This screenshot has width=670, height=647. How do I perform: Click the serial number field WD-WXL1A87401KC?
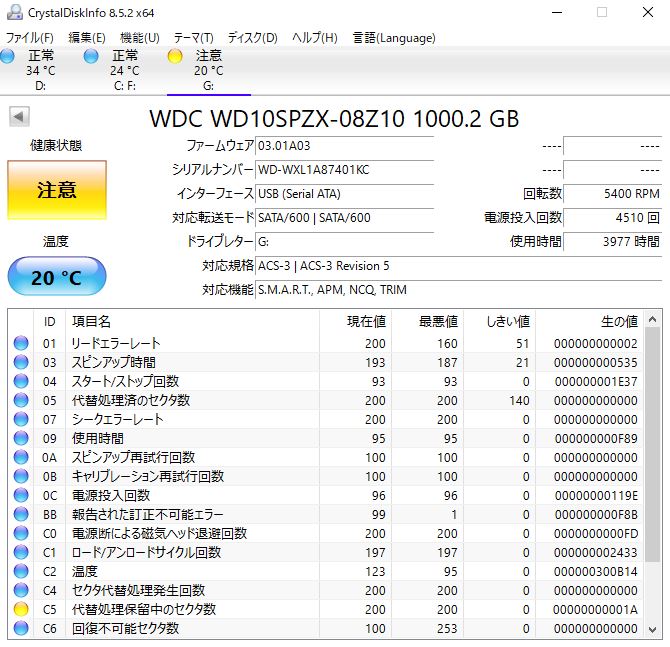pyautogui.click(x=344, y=170)
